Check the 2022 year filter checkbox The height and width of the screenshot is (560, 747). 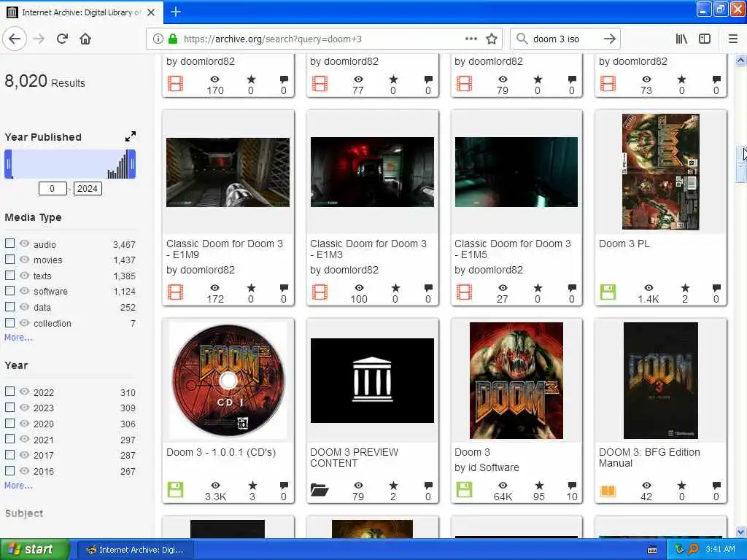(9, 392)
